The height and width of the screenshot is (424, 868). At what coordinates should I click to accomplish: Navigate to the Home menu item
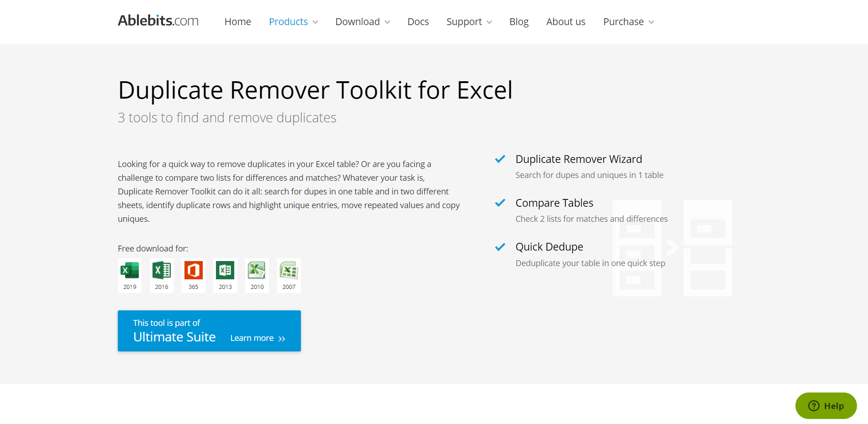(237, 21)
